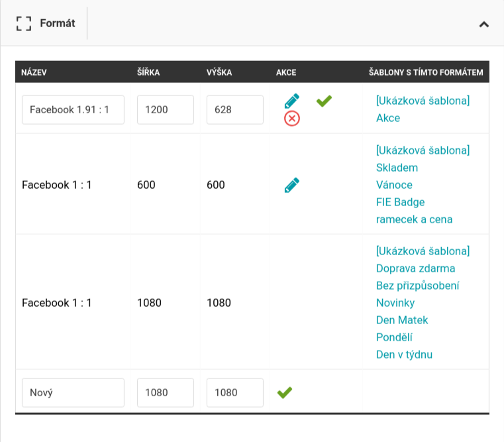Viewport: 504px width, 442px height.
Task: Open the Den Matek template link
Action: (402, 320)
